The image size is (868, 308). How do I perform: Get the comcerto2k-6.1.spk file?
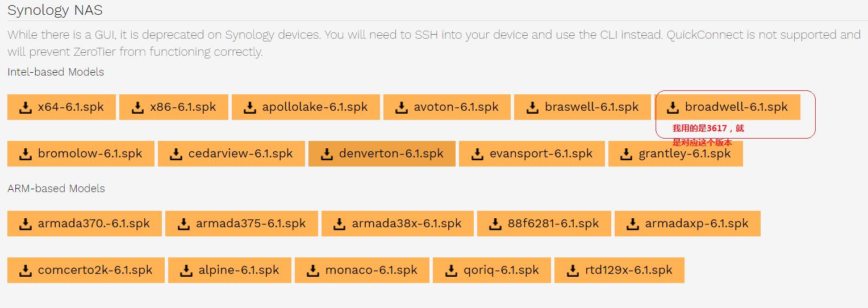[86, 270]
